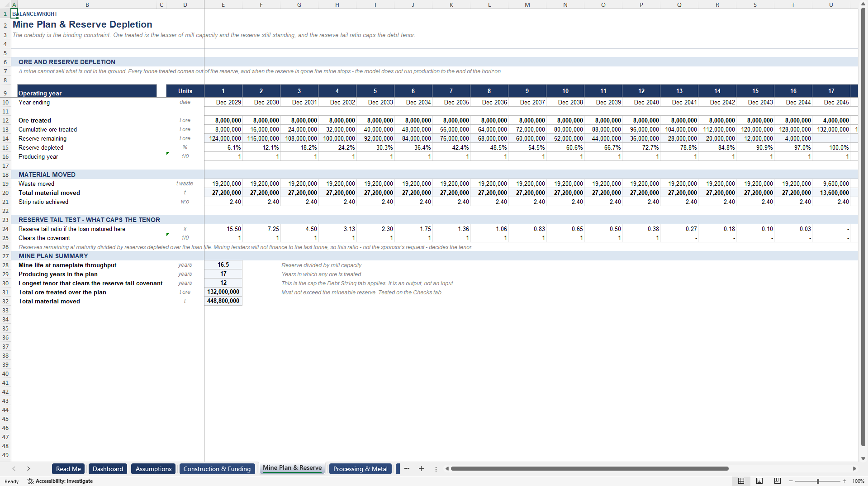Switch to Page Break Preview view
Image resolution: width=868 pixels, height=486 pixels.
click(778, 481)
